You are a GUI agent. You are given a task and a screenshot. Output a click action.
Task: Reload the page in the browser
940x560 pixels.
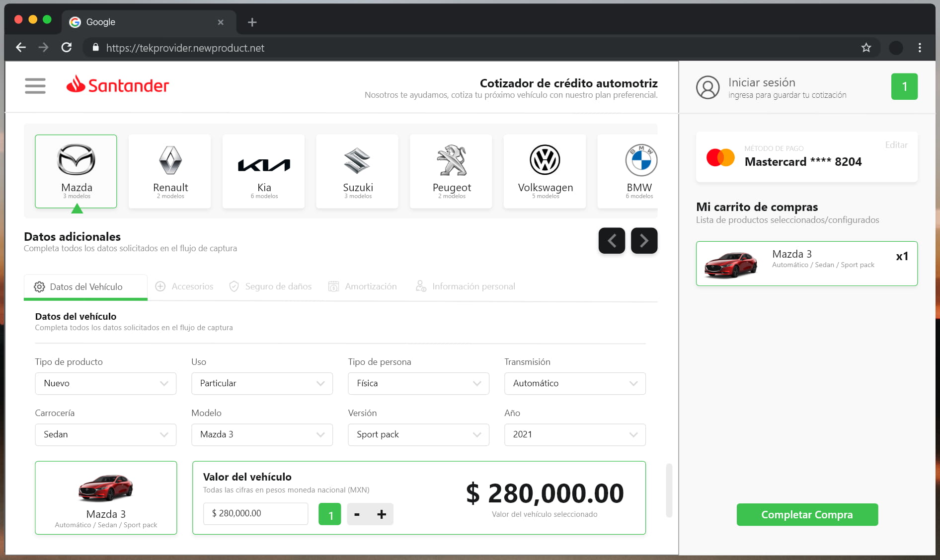[67, 48]
